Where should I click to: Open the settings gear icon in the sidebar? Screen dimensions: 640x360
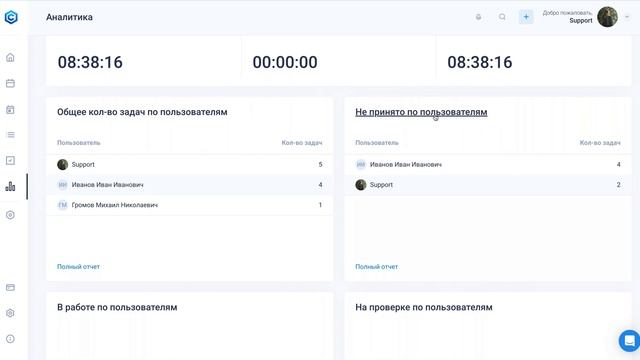pyautogui.click(x=10, y=313)
